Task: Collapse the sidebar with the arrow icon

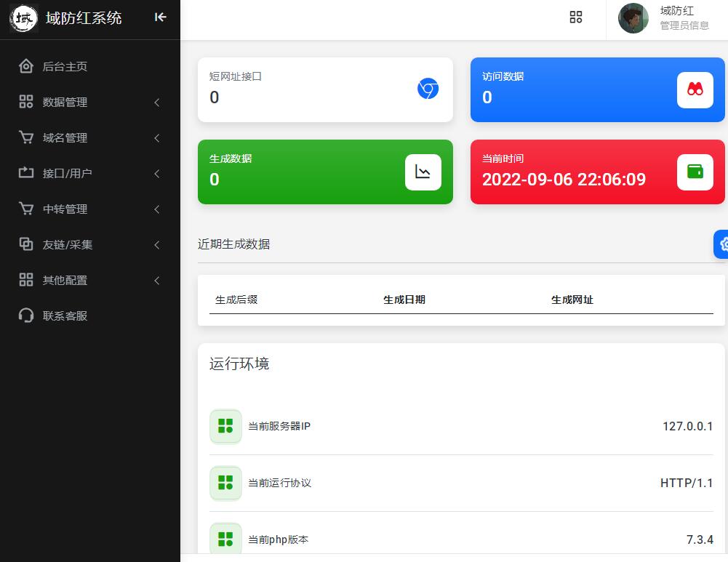Action: click(x=161, y=17)
